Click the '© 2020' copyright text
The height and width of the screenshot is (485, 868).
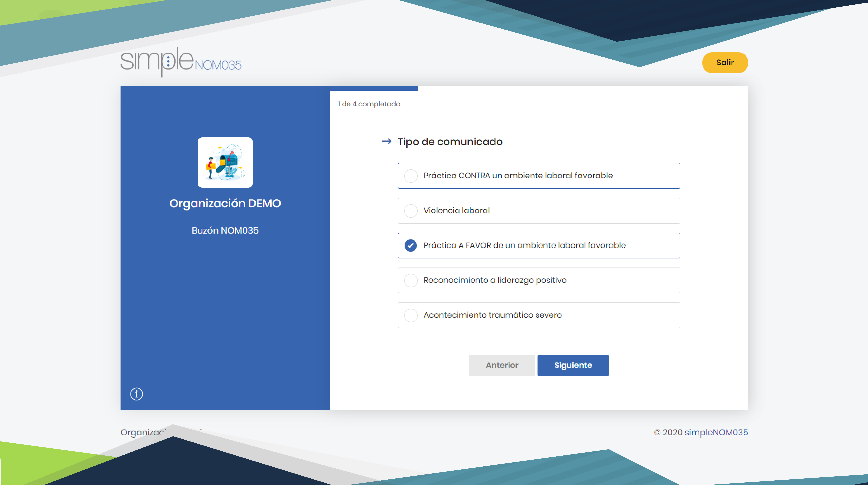pyautogui.click(x=668, y=432)
